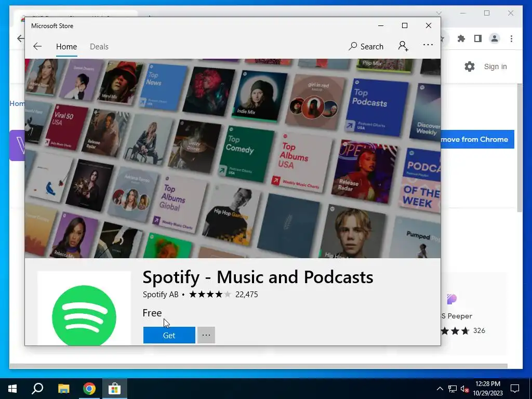
Task: Open the notification center icon
Action: point(515,389)
